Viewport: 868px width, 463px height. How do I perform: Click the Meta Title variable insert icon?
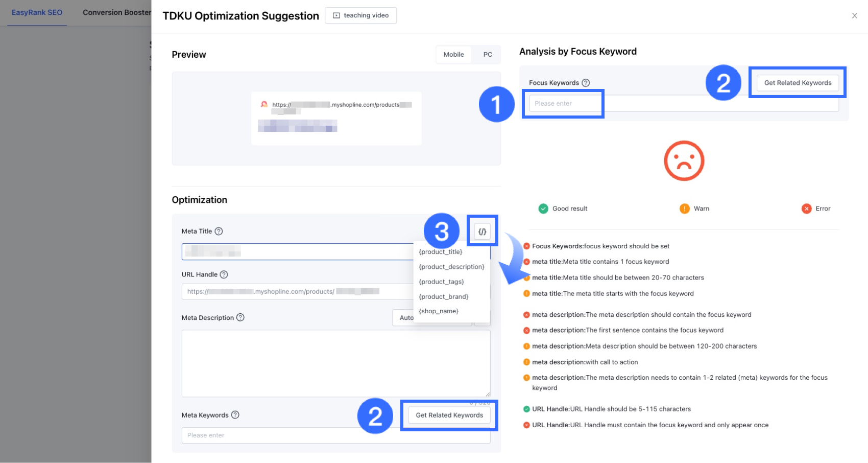[x=482, y=231]
